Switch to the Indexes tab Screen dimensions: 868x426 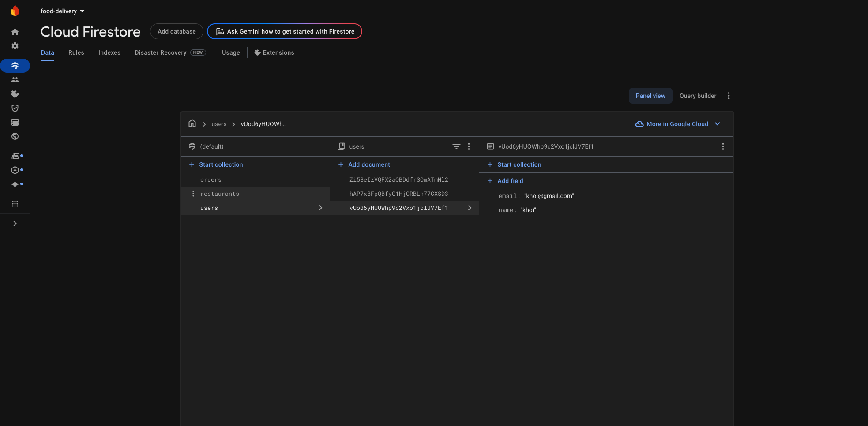[109, 52]
